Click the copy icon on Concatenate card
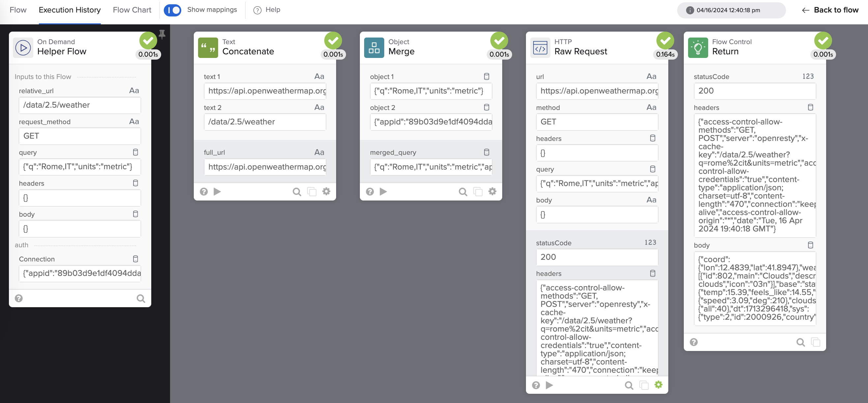The image size is (868, 403). [x=312, y=192]
